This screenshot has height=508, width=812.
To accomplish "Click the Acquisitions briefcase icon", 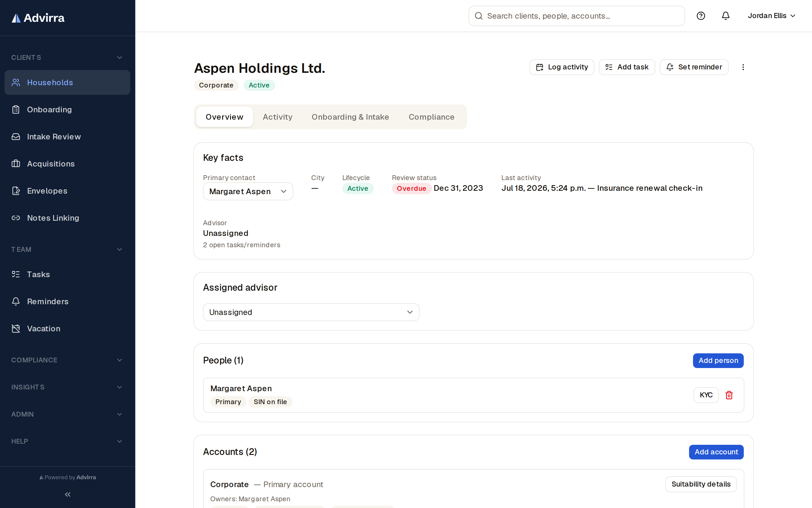I will tap(16, 164).
